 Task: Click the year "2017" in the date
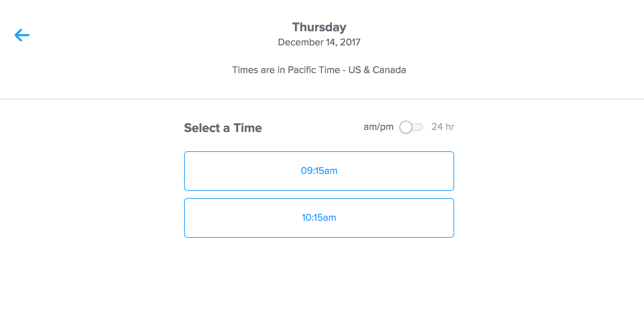(x=350, y=42)
